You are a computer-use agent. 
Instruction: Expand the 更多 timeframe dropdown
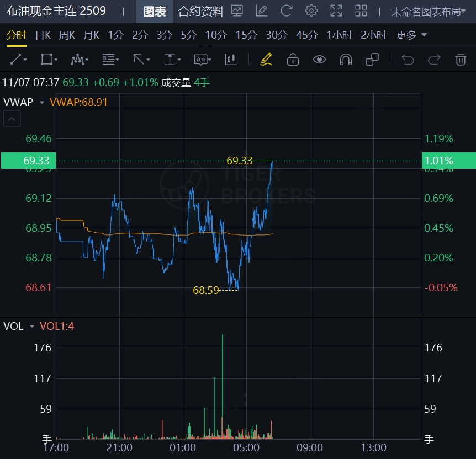tap(411, 35)
